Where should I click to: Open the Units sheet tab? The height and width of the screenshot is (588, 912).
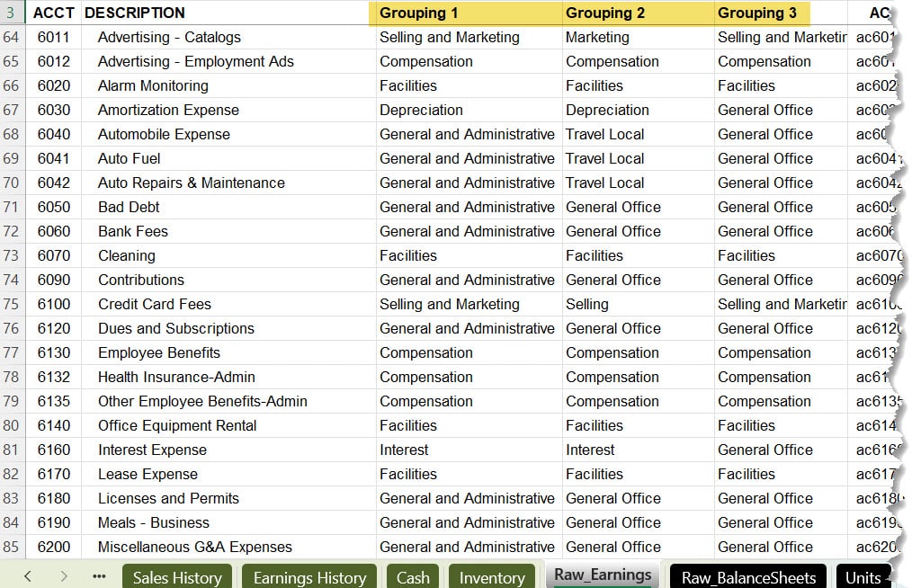tap(863, 577)
